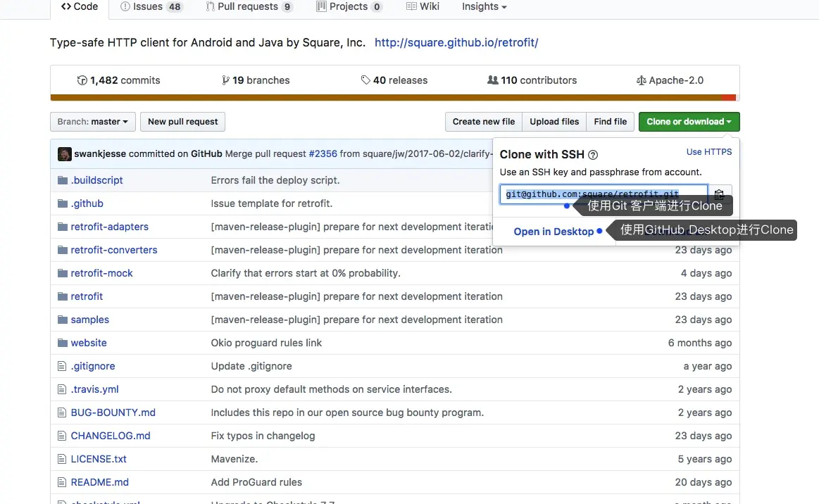Click Open in Desktop

(554, 232)
